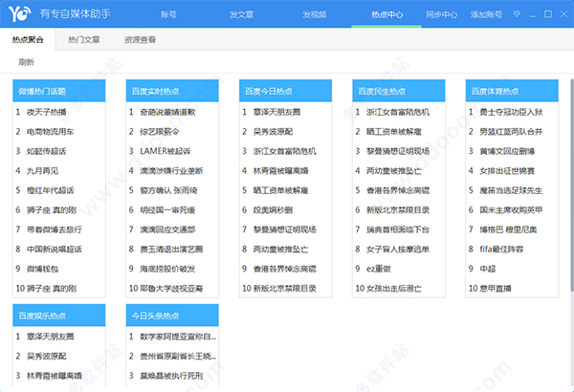Open 章泽天朋友圈 in 百度今日热点 list
Screen dimensions: 574x392
point(276,112)
